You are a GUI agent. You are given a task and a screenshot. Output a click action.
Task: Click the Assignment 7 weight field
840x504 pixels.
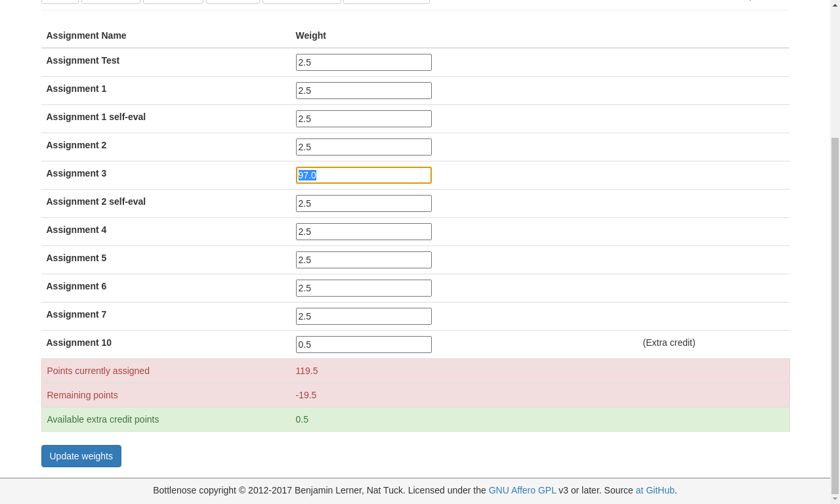(x=364, y=316)
